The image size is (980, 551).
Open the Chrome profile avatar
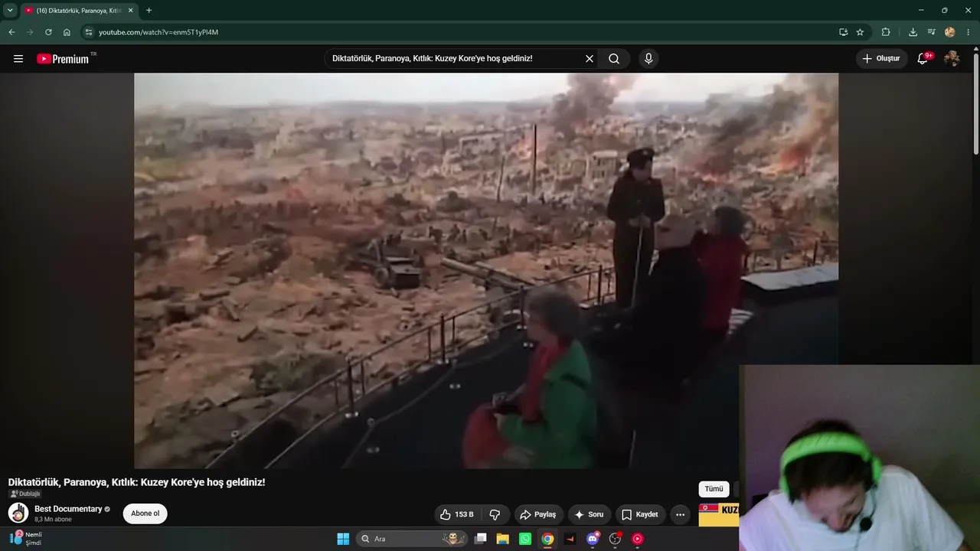950,32
